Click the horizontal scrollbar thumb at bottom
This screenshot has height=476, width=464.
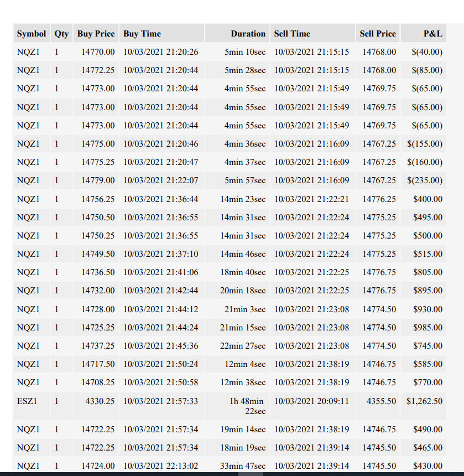251,474
